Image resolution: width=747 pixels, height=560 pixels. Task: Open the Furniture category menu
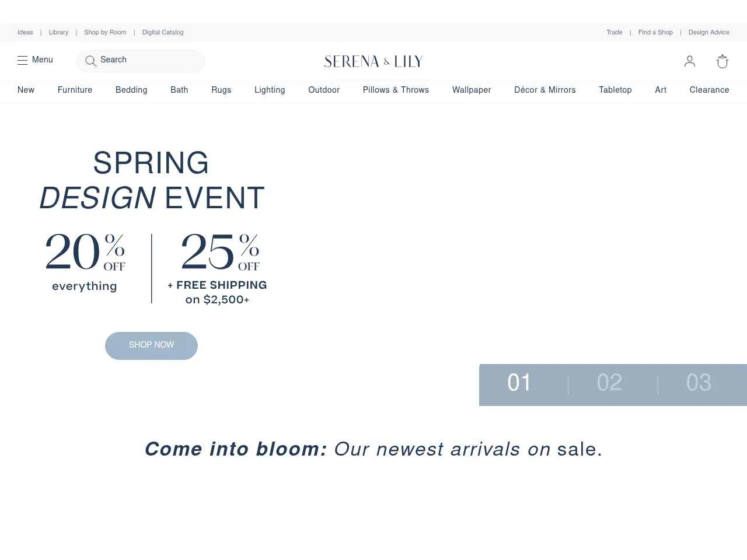pyautogui.click(x=75, y=90)
